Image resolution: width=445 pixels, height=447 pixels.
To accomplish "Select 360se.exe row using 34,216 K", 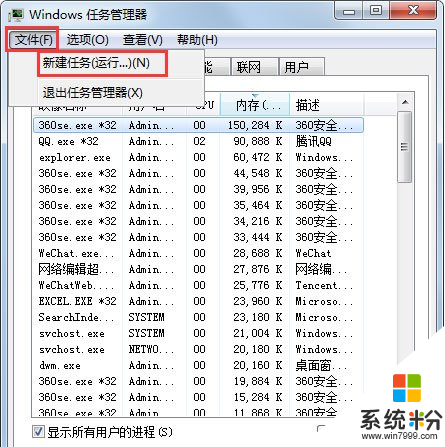I will [198, 221].
